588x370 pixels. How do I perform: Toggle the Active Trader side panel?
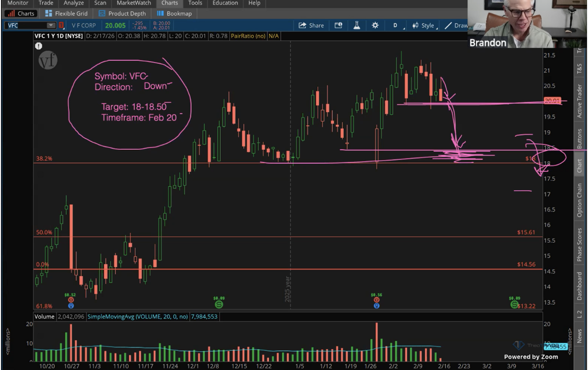point(579,100)
